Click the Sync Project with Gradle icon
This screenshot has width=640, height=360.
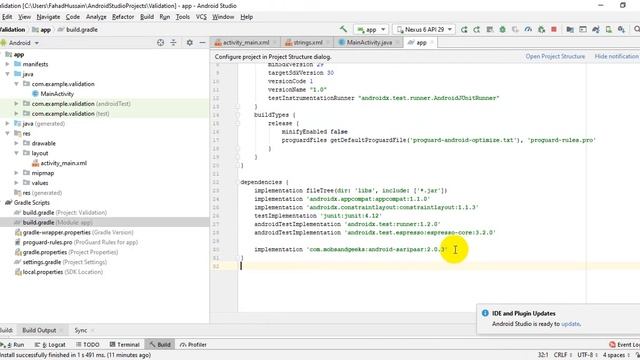click(596, 29)
